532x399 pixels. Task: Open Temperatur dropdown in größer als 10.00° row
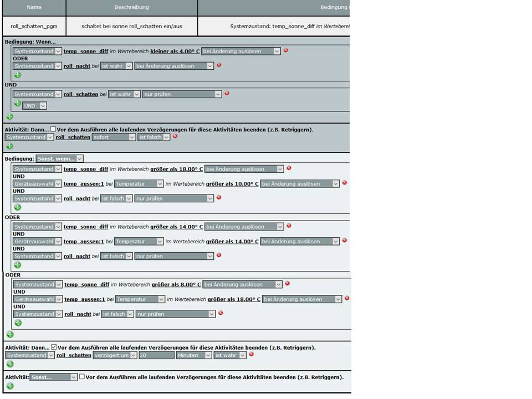point(139,183)
